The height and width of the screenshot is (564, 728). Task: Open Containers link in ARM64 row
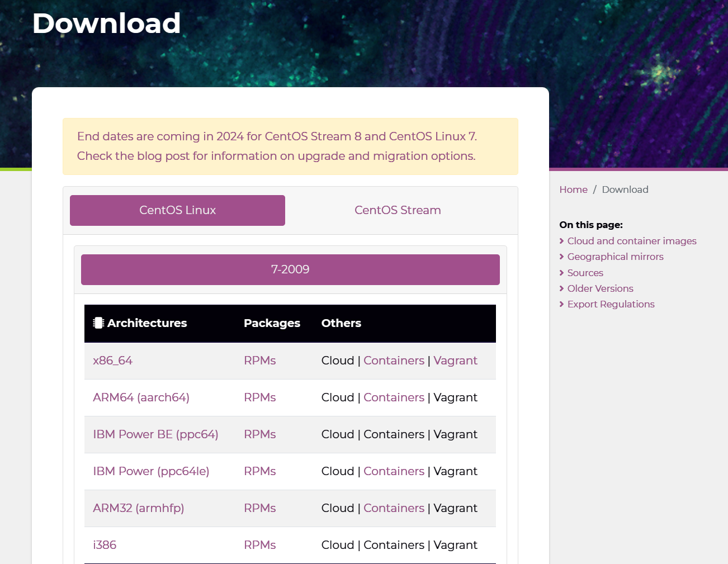394,397
